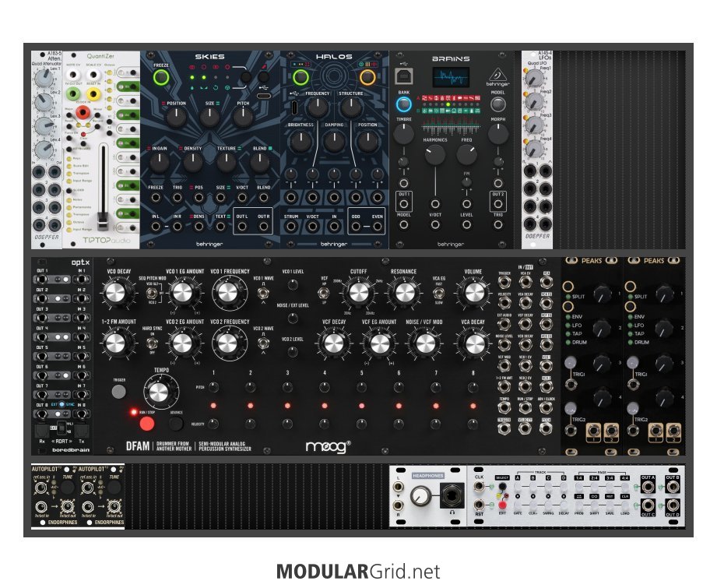The width and height of the screenshot is (717, 588).
Task: Click the OUT 1 jack on Brains
Action: 404,204
